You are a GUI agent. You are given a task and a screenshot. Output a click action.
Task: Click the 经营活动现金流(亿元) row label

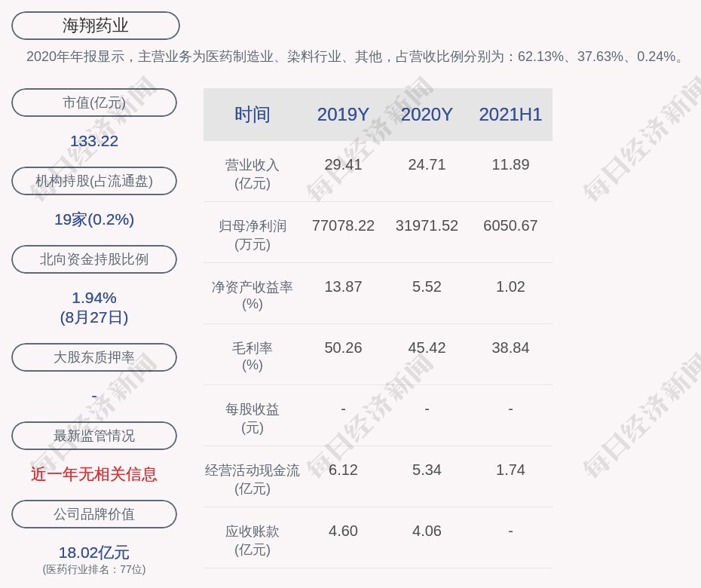(253, 479)
